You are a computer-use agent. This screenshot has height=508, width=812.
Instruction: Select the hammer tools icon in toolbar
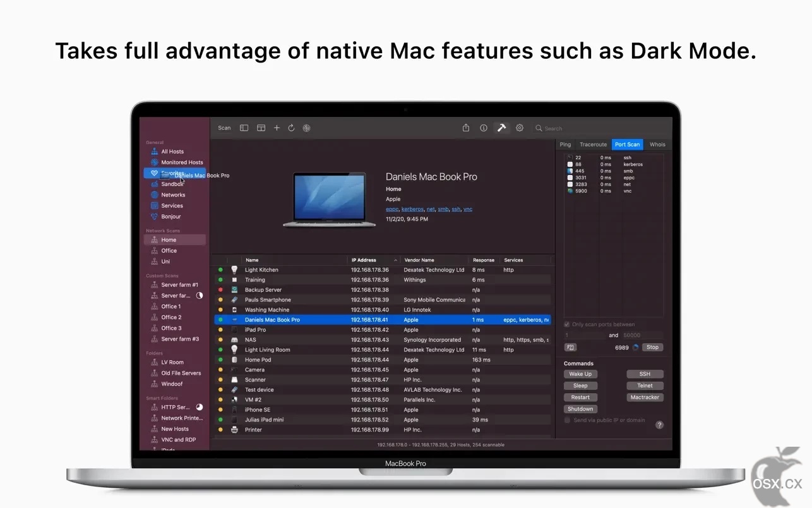click(x=502, y=128)
